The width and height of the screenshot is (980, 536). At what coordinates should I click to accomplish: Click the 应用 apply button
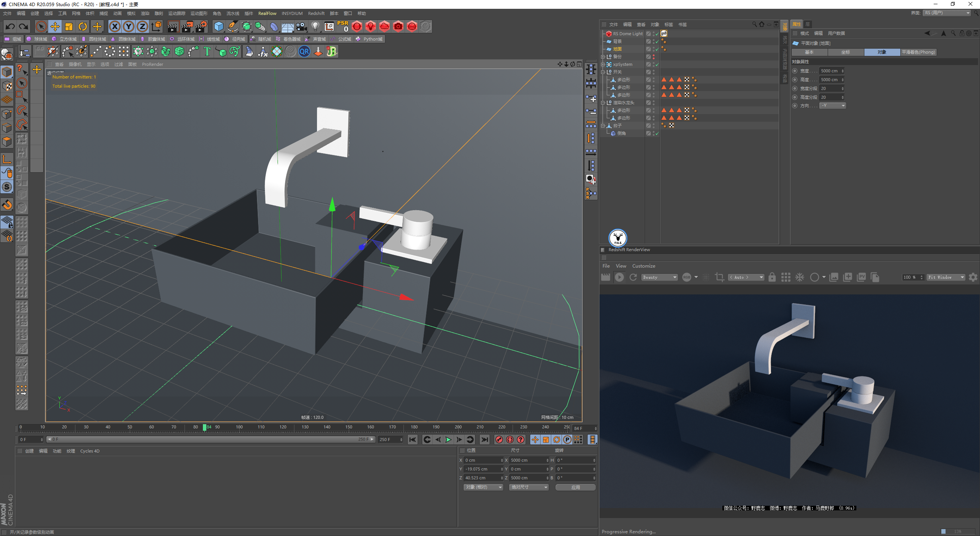[575, 487]
